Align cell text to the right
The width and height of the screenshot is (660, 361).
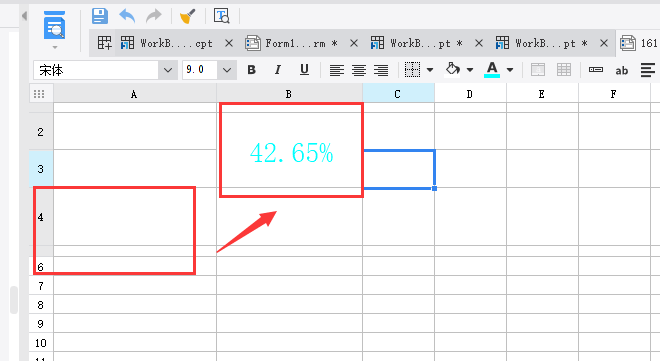[x=381, y=70]
